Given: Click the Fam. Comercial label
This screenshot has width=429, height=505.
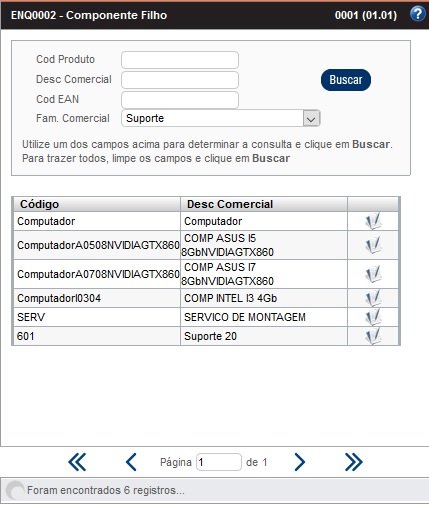Looking at the screenshot, I should pos(73,118).
